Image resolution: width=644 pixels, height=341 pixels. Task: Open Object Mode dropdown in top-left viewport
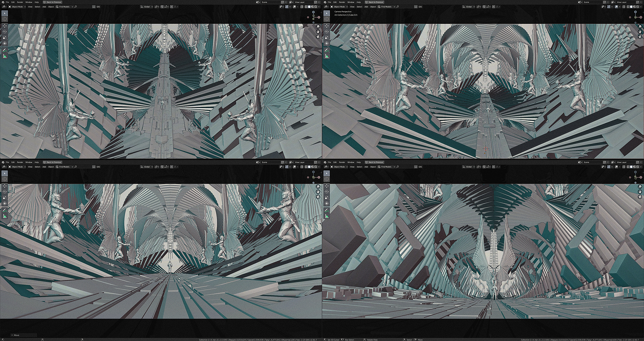[x=17, y=7]
